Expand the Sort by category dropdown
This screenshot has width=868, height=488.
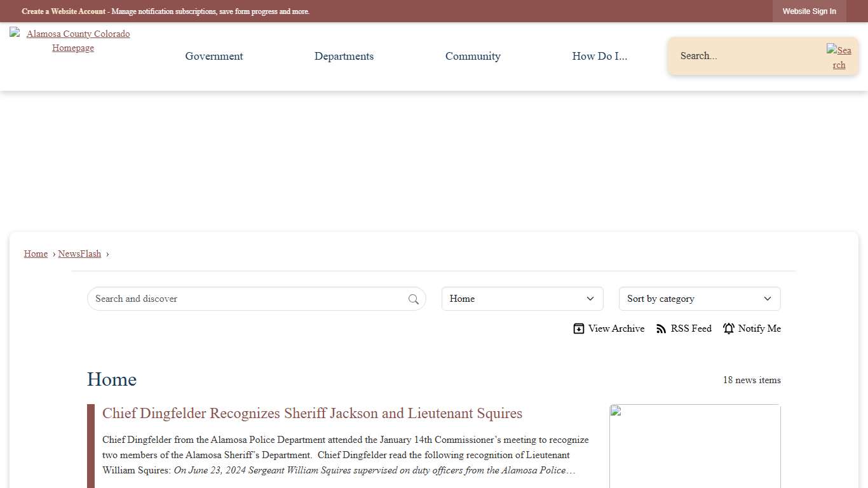700,299
